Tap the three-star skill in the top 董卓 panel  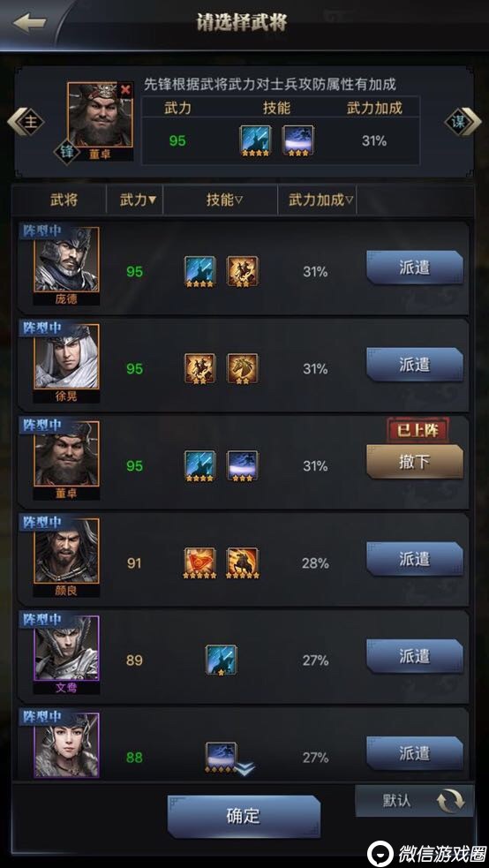298,140
